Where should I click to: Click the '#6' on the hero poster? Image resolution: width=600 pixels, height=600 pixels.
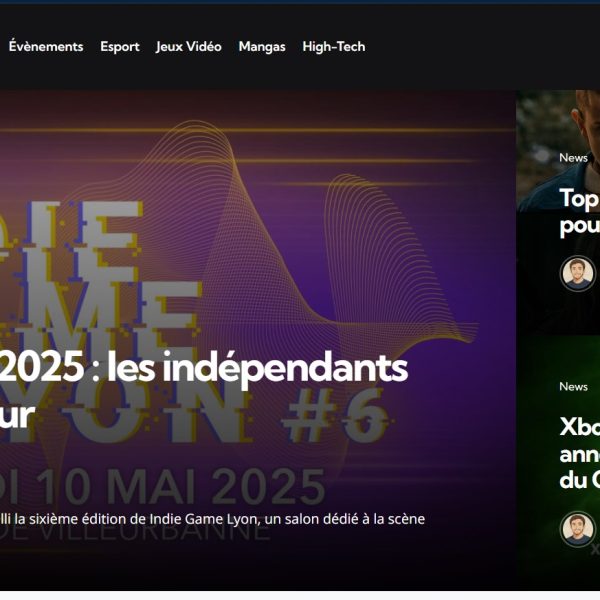pos(336,415)
